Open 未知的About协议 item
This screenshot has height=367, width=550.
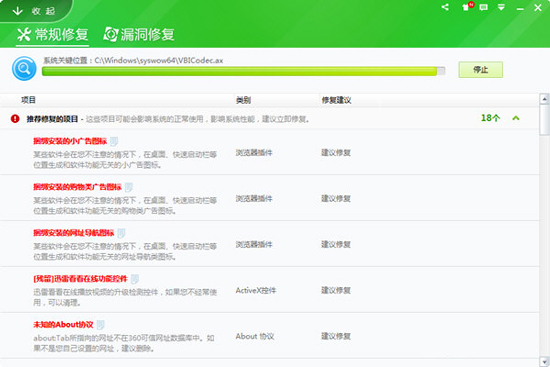click(63, 325)
